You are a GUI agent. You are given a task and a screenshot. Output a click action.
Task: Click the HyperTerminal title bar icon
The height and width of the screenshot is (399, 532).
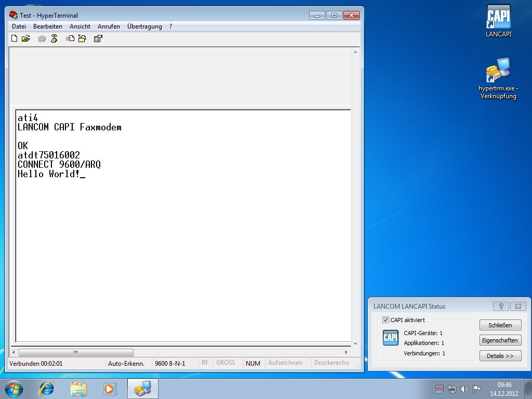click(x=14, y=15)
